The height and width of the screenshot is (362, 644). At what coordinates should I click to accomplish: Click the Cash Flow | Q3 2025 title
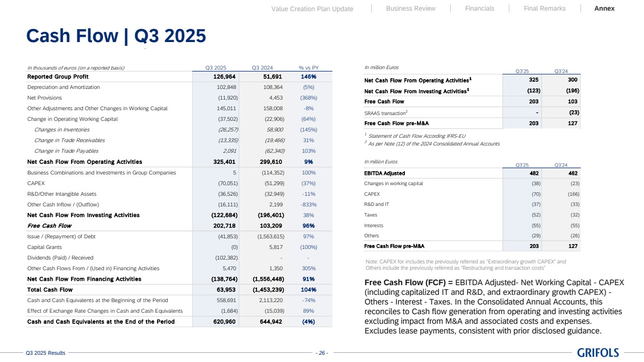coord(116,35)
